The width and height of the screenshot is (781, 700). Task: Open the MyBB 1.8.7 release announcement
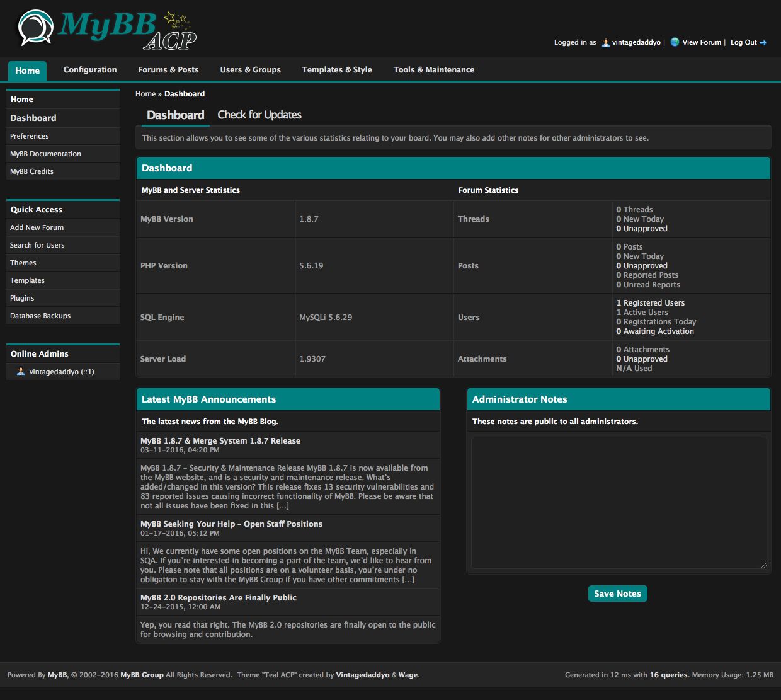(x=220, y=441)
